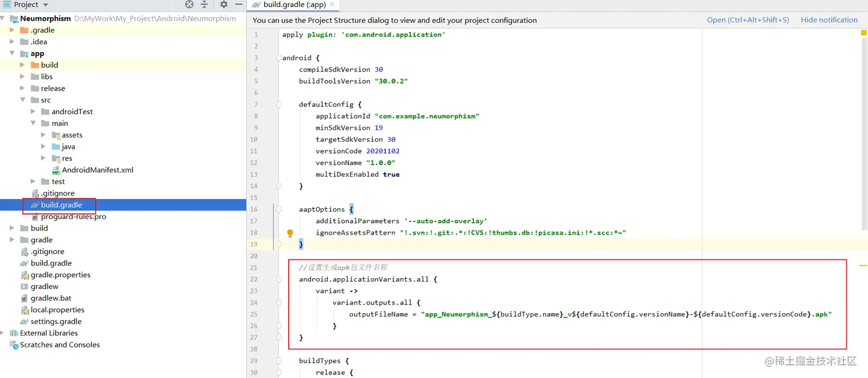The width and height of the screenshot is (868, 378).
Task: Click the yellow inspection indicator
Action: (863, 33)
